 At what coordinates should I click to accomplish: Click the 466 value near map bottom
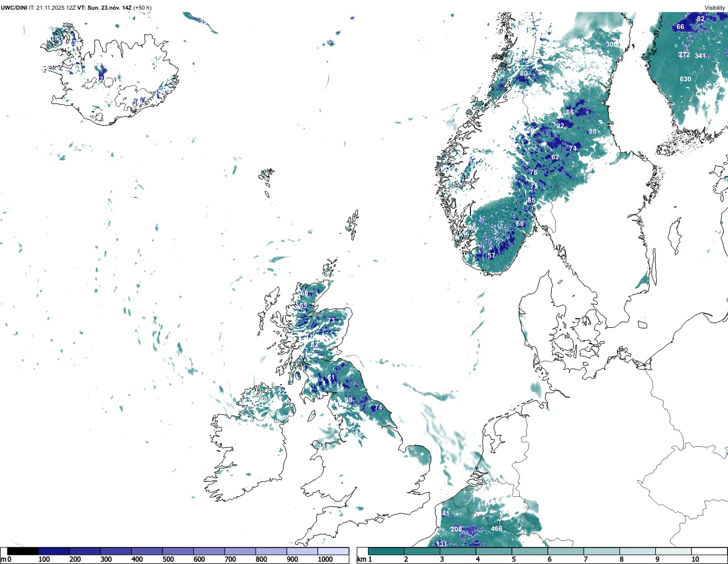(x=497, y=529)
